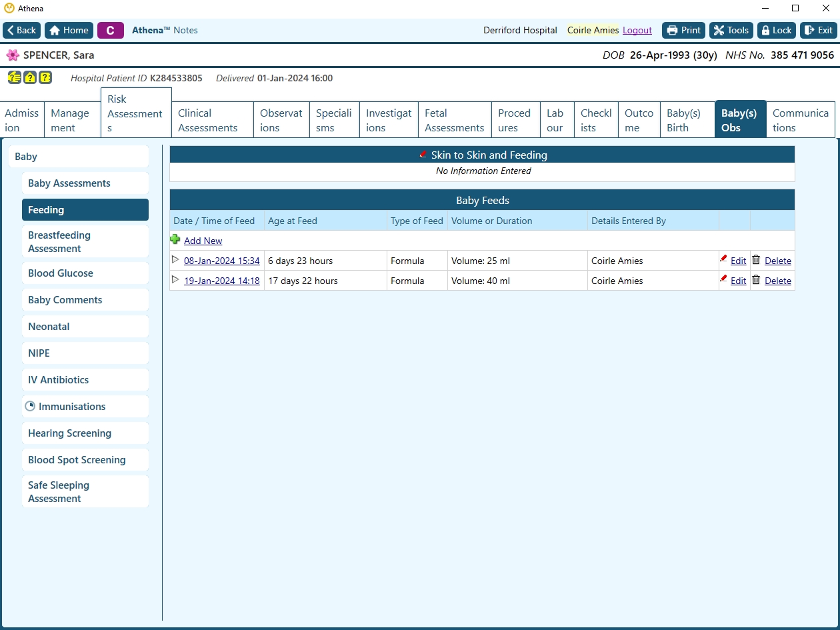Image resolution: width=840 pixels, height=630 pixels.
Task: Print the current record
Action: pos(684,31)
